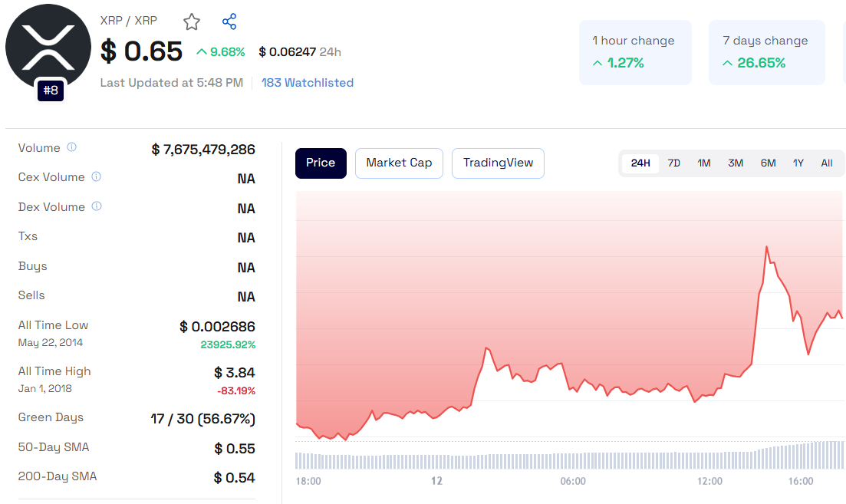The width and height of the screenshot is (846, 504).
Task: Click the price chart peak near 14:30
Action: 766,248
